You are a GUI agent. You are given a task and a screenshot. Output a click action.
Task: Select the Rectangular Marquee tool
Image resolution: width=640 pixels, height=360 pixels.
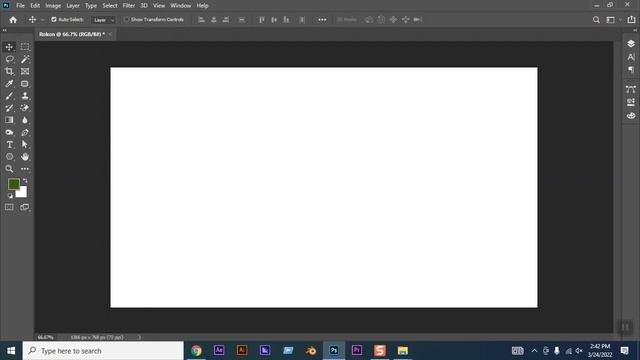[25, 47]
